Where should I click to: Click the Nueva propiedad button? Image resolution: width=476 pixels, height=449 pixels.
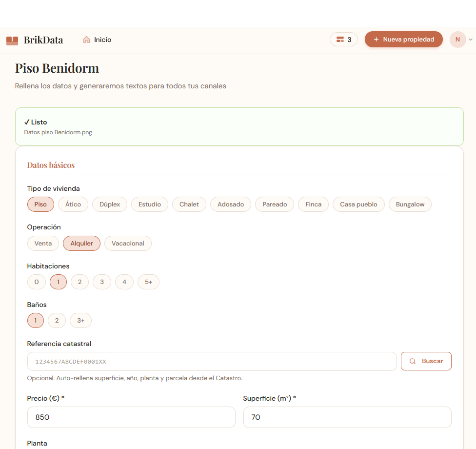click(x=403, y=40)
